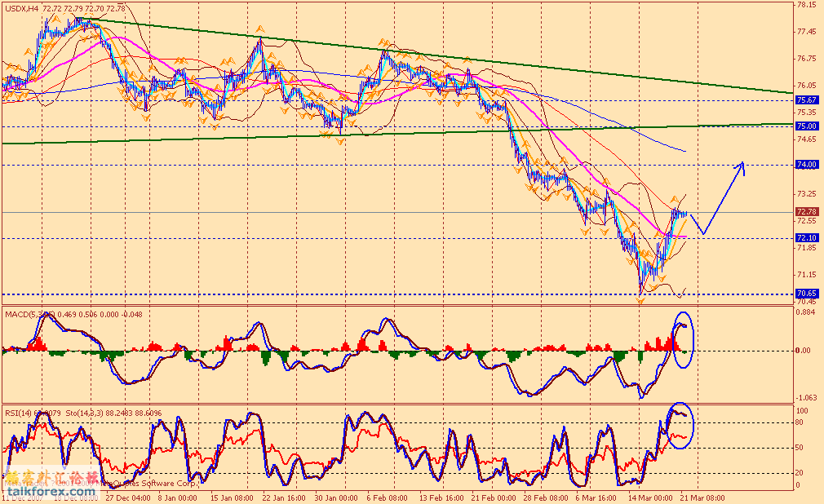Click the highlighted 74.00 level tag

pyautogui.click(x=806, y=165)
